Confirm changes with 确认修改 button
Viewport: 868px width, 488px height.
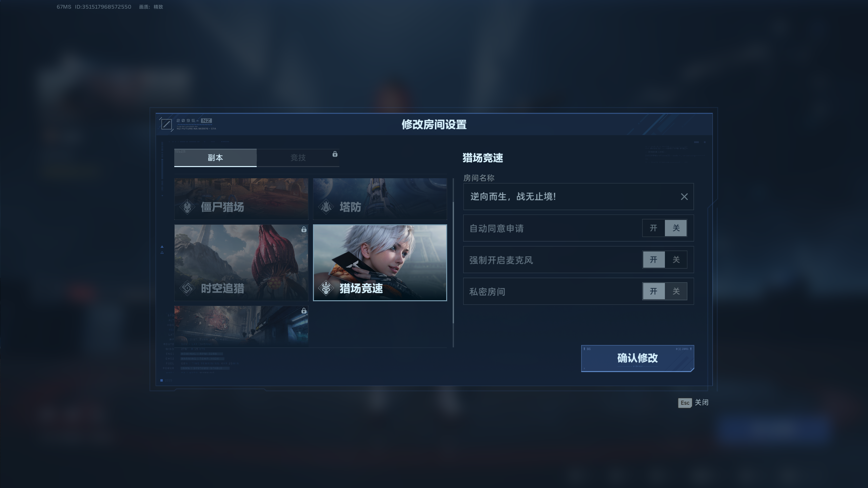[637, 358]
